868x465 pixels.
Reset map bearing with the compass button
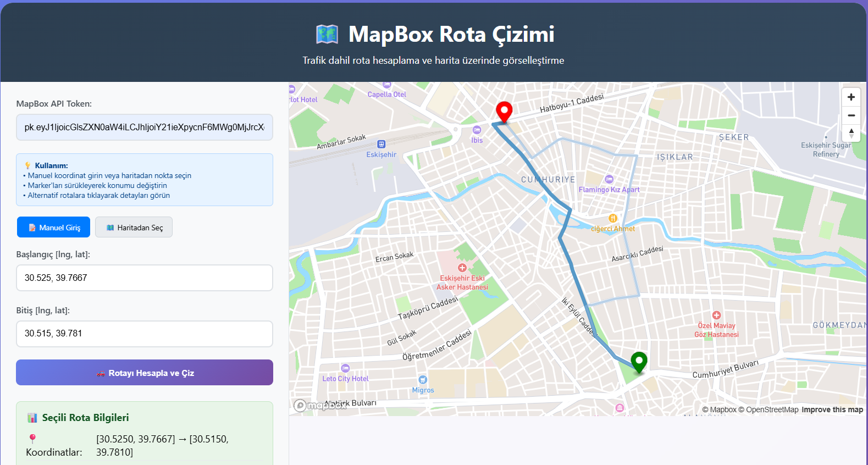851,133
